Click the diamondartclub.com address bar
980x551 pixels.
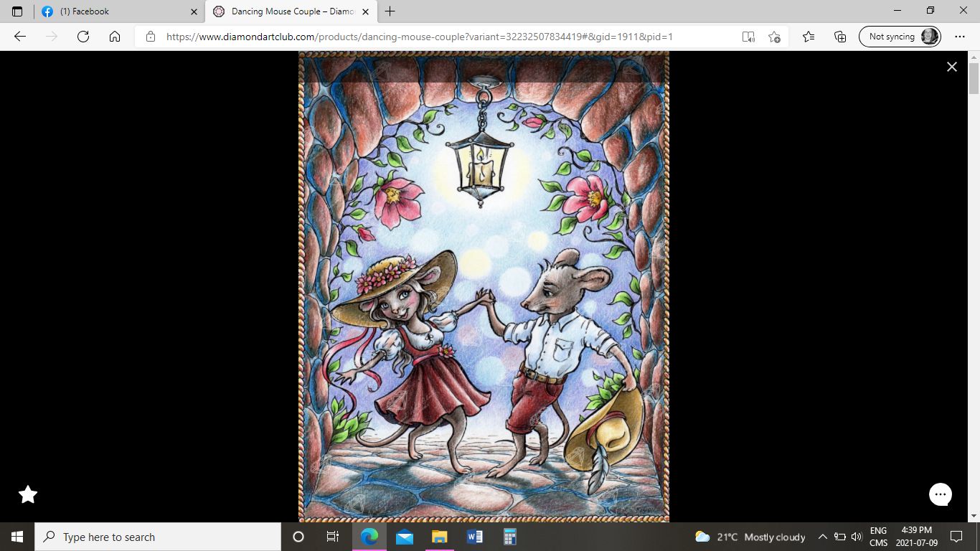pyautogui.click(x=430, y=37)
